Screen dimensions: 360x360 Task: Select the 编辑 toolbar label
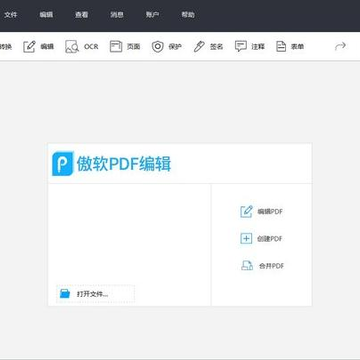click(x=47, y=47)
